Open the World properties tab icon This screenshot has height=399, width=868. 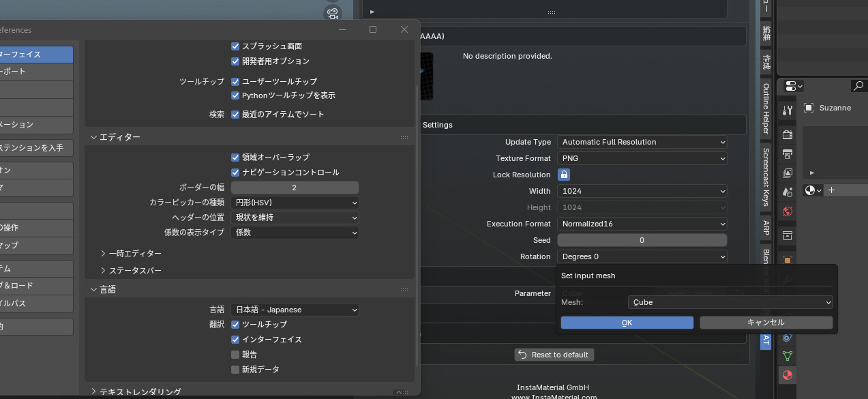[788, 211]
